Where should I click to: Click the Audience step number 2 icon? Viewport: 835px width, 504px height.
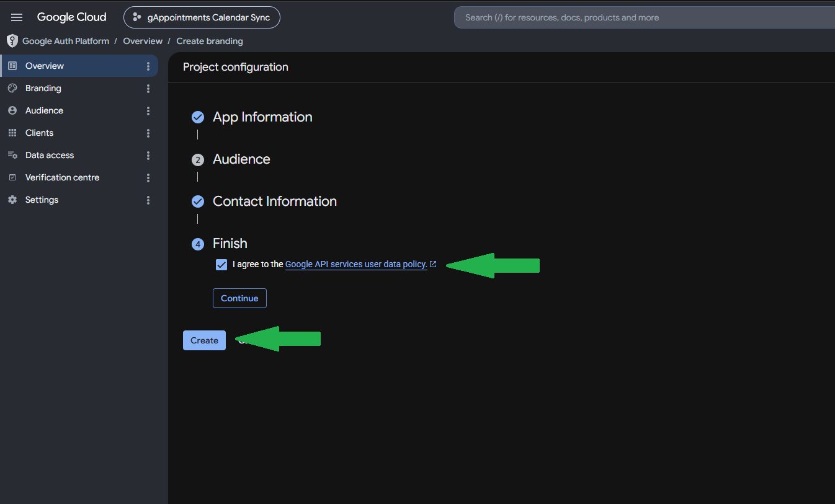pos(198,160)
